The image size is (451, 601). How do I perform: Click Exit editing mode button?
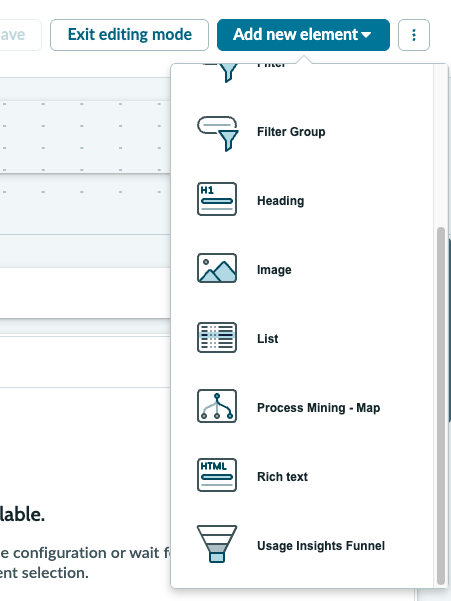130,35
